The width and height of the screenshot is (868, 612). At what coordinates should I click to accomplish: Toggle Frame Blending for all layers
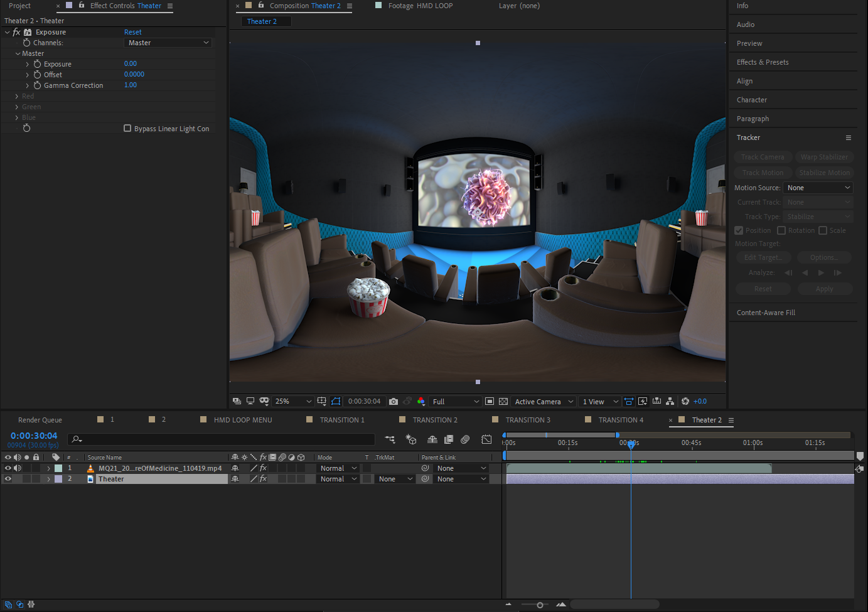449,439
